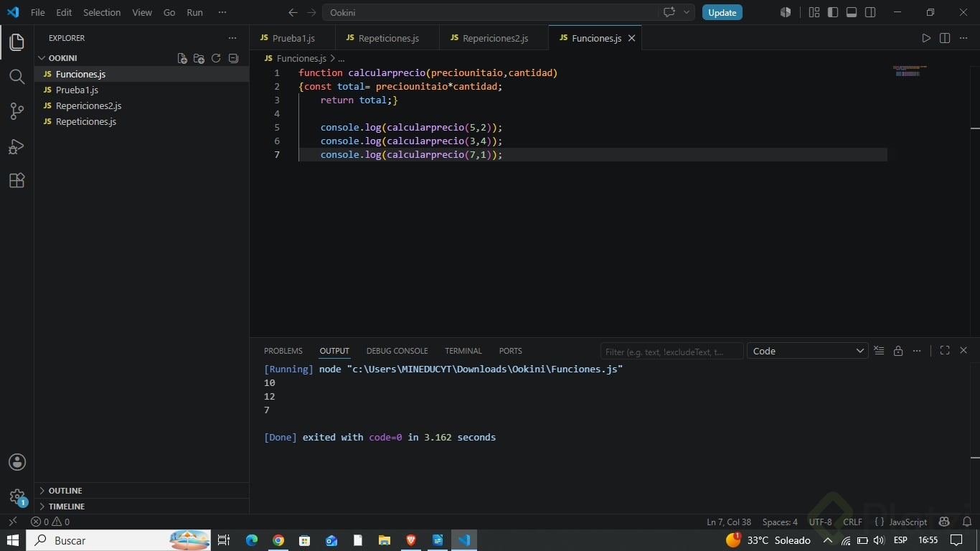980x551 pixels.
Task: Refresh the Explorer file list
Action: (x=216, y=58)
